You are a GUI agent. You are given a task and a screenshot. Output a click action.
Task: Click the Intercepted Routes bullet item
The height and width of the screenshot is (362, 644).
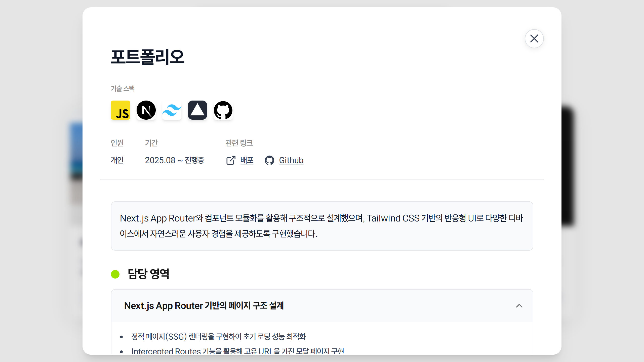pos(237,351)
